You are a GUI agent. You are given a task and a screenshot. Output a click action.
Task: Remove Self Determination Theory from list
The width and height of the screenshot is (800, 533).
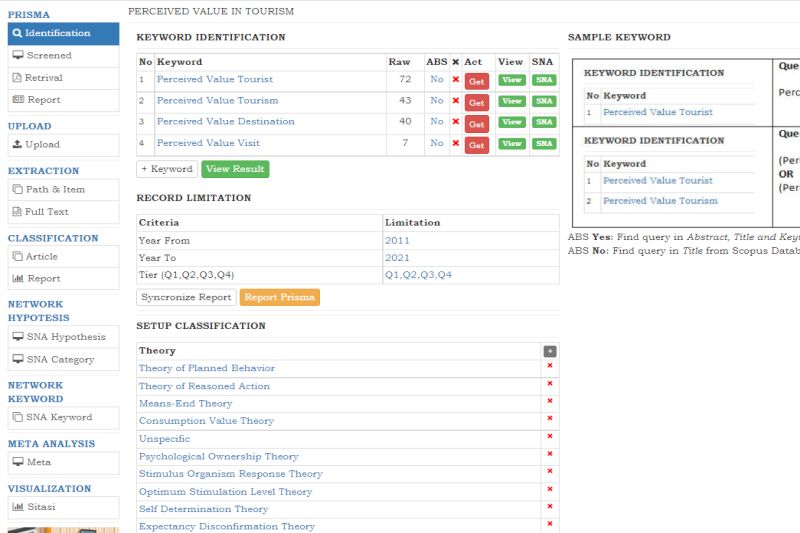549,508
